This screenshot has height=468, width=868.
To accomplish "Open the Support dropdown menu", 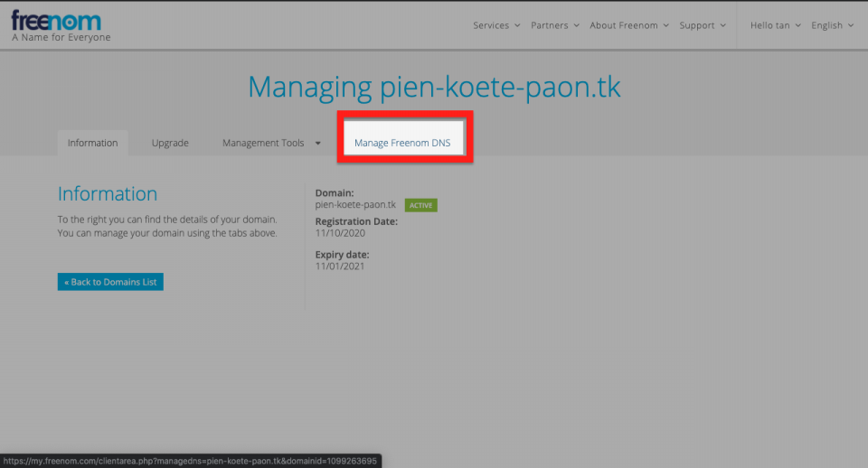I will [x=703, y=25].
